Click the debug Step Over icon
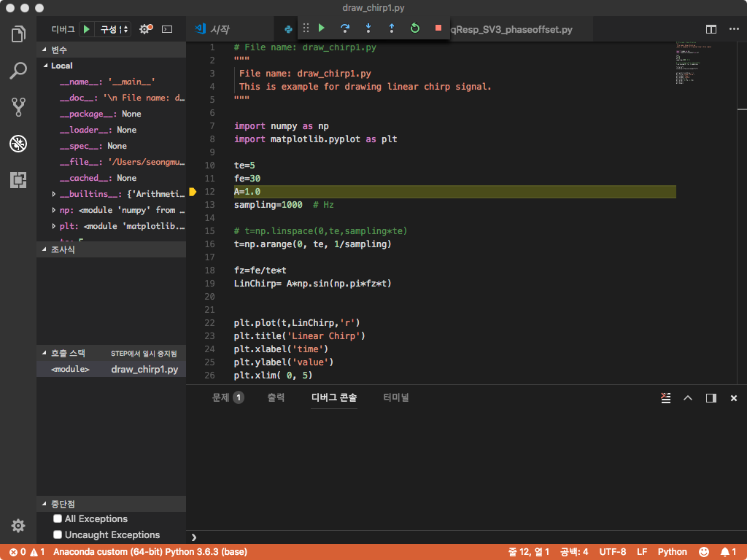The height and width of the screenshot is (560, 747). (x=345, y=28)
